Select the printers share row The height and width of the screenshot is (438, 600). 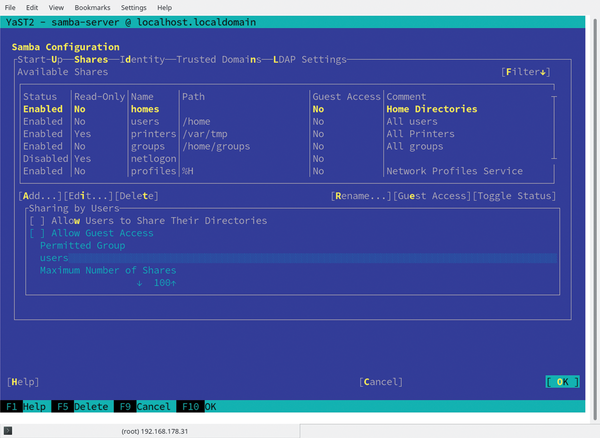[x=287, y=134]
